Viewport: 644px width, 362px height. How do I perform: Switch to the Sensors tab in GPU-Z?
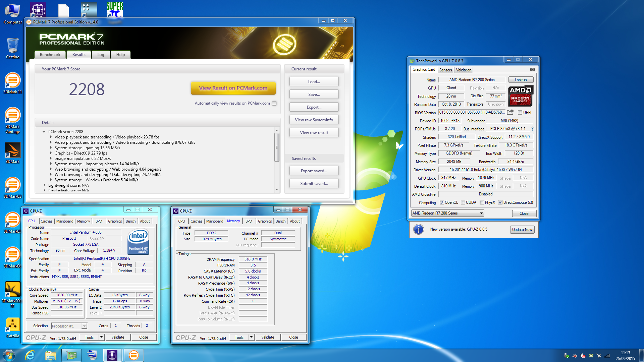(445, 70)
